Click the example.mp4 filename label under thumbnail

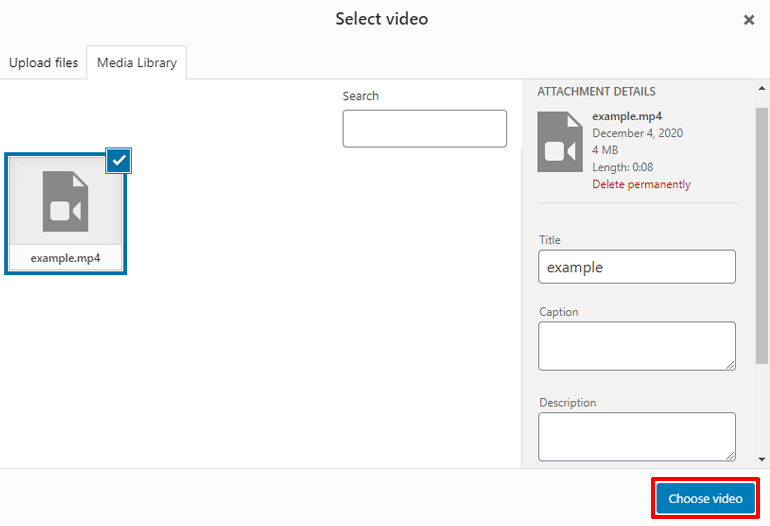[x=65, y=258]
